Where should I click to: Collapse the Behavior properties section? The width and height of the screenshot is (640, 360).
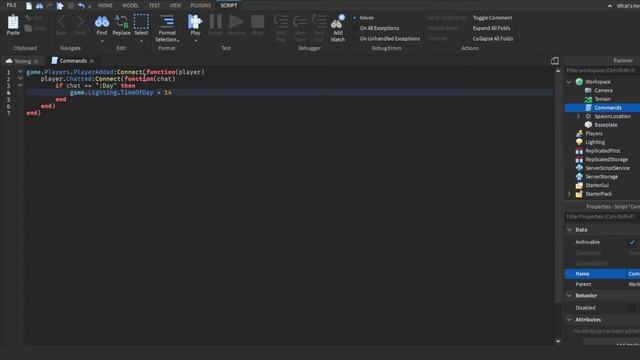pos(569,296)
